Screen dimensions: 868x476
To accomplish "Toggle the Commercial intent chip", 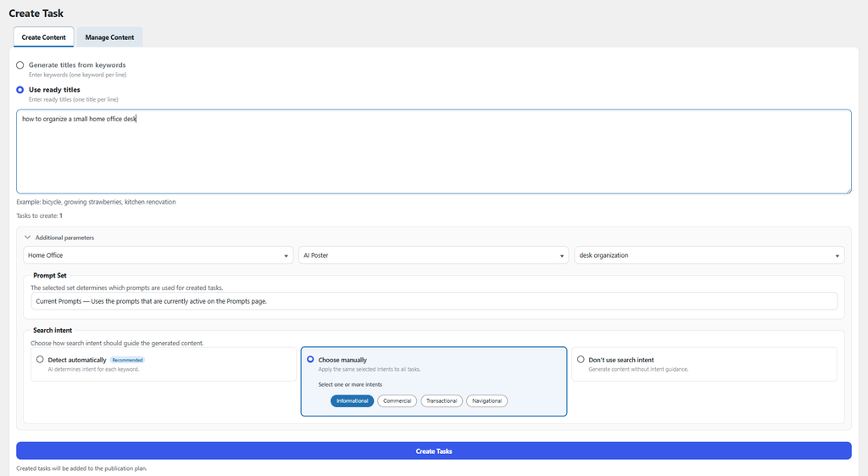I will tap(397, 400).
